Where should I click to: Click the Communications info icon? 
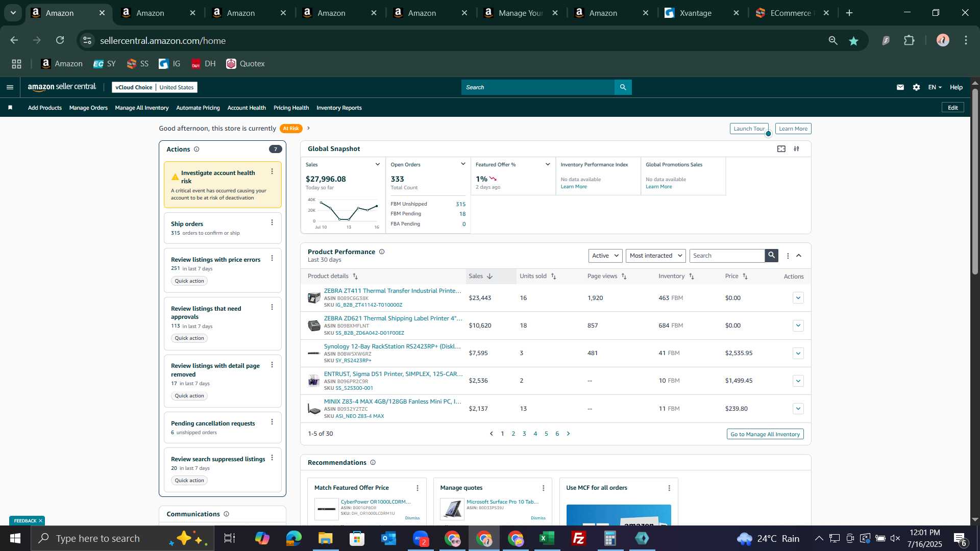point(226,514)
